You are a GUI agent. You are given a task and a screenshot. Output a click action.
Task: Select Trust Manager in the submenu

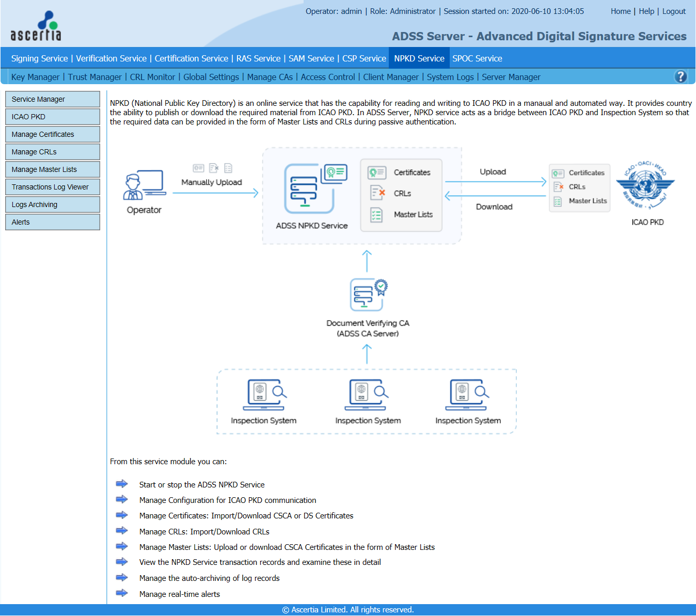94,77
